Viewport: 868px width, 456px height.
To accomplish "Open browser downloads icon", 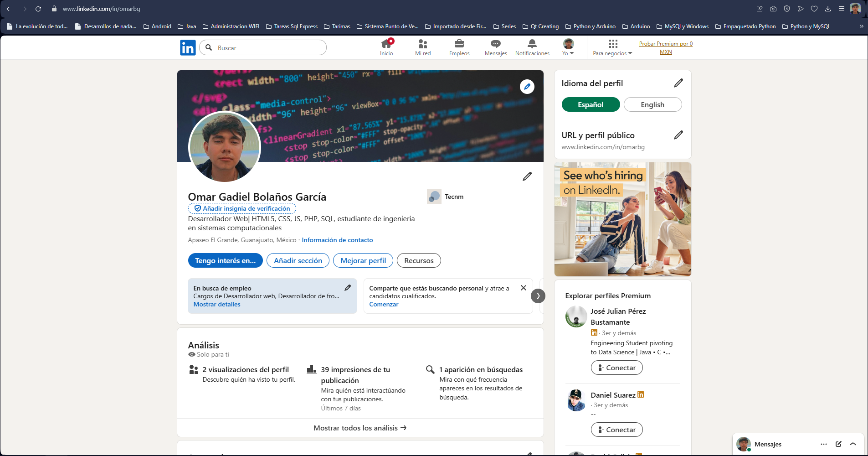I will pyautogui.click(x=828, y=9).
